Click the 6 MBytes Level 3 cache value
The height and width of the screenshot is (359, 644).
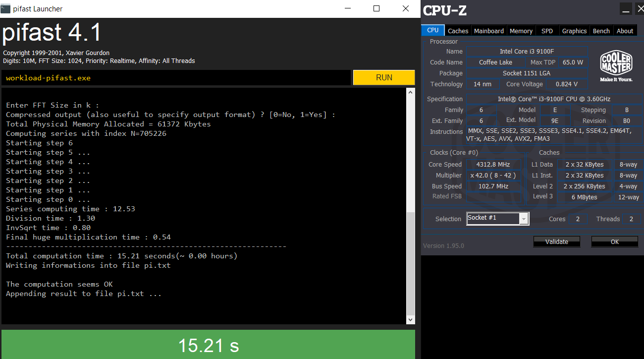[x=585, y=197]
